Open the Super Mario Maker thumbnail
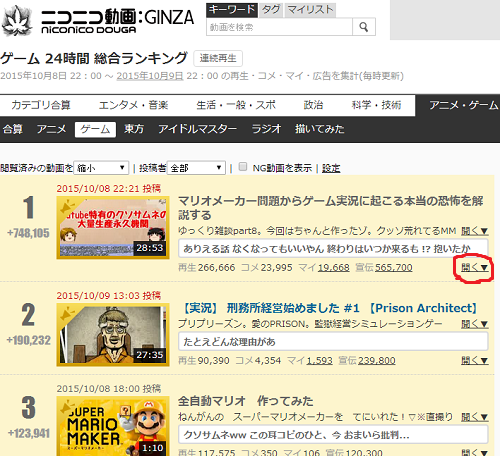Viewport: 500px width, 456px height. (x=113, y=426)
